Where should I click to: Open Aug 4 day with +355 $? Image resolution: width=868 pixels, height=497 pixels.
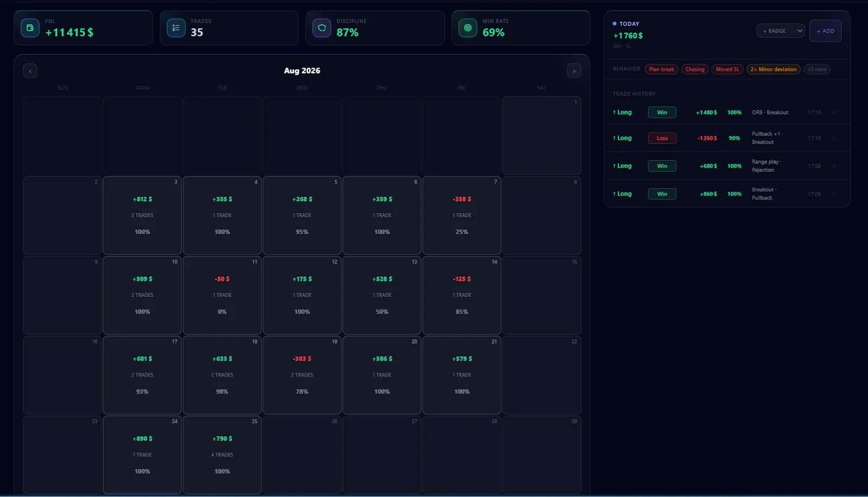click(x=222, y=215)
